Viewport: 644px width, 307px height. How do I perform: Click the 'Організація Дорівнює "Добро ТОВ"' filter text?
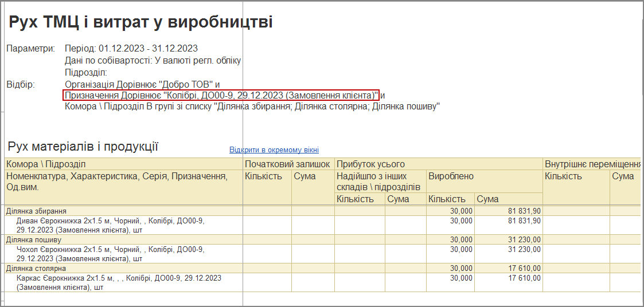139,84
